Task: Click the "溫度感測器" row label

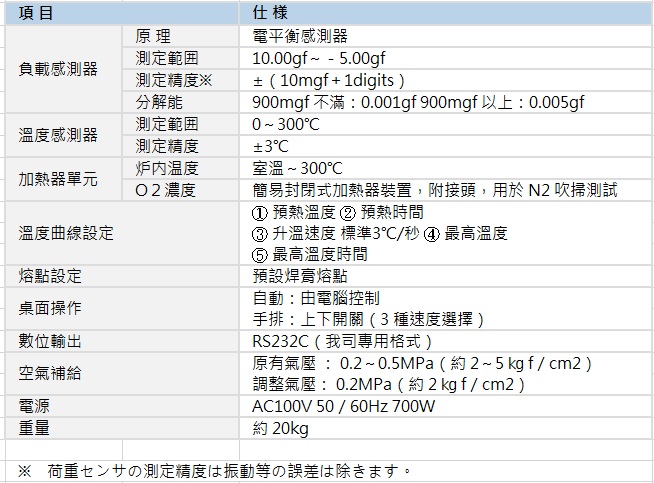Action: [x=59, y=135]
